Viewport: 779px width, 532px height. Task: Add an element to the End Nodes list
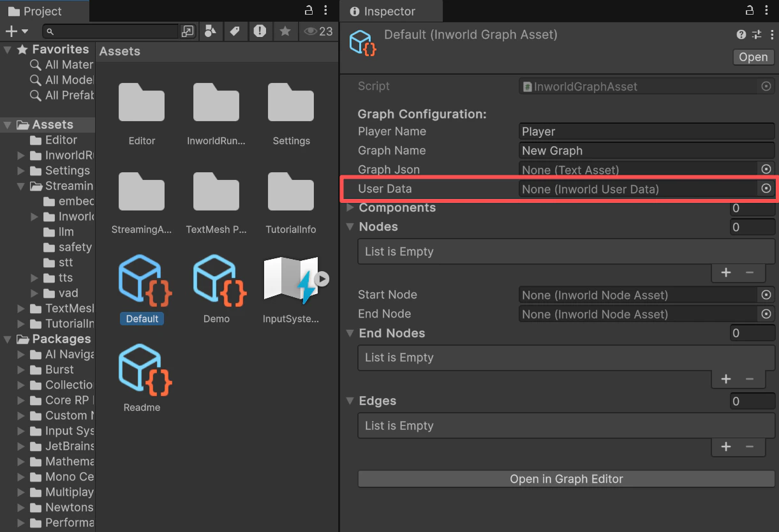point(726,379)
